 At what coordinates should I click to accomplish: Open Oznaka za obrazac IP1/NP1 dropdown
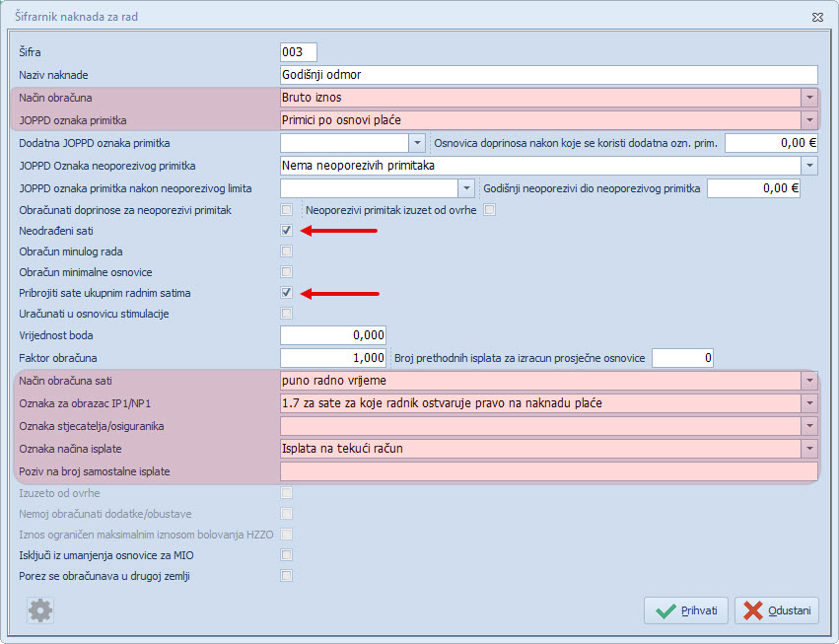(809, 403)
